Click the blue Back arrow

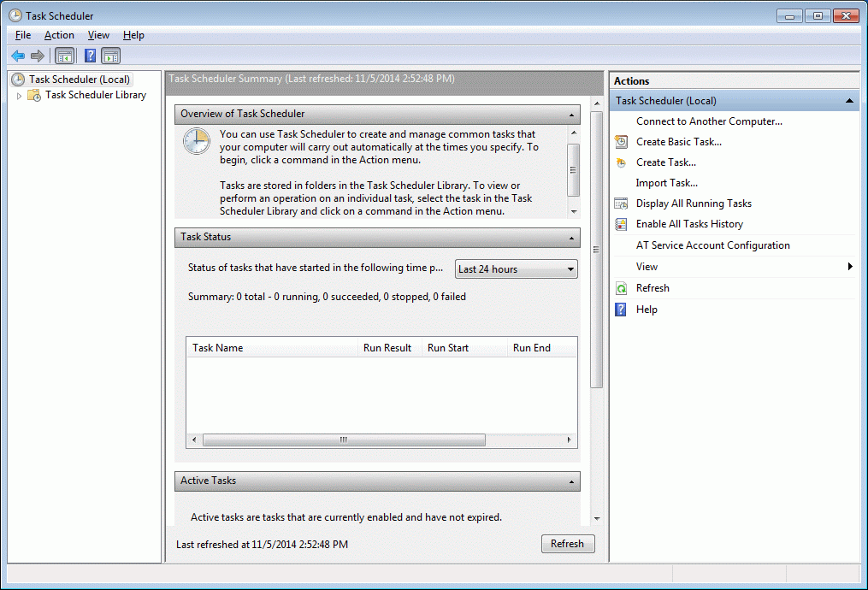click(x=17, y=55)
